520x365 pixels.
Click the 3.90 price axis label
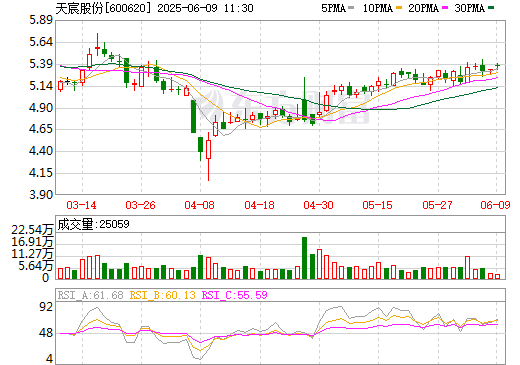[x=41, y=195]
